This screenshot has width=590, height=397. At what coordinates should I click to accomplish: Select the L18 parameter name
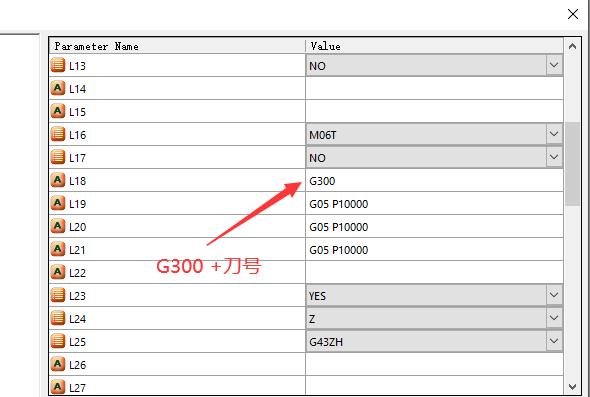point(78,181)
